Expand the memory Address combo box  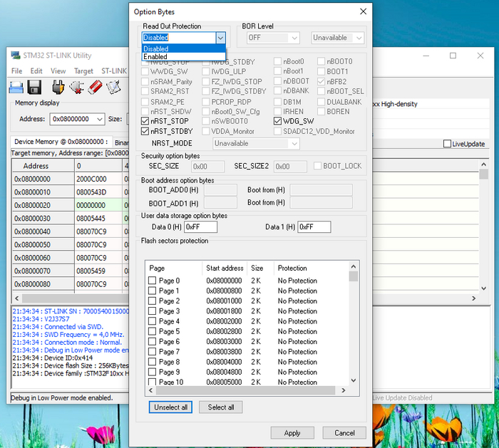pyautogui.click(x=100, y=119)
